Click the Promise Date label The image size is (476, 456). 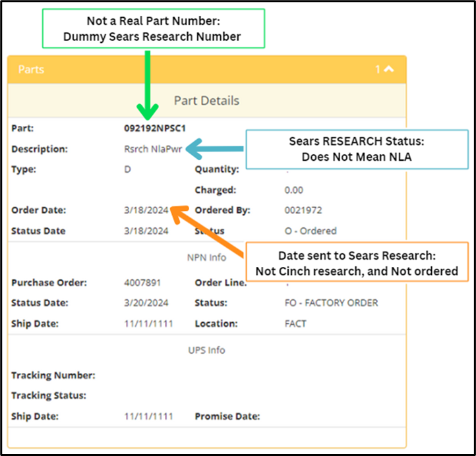(227, 416)
